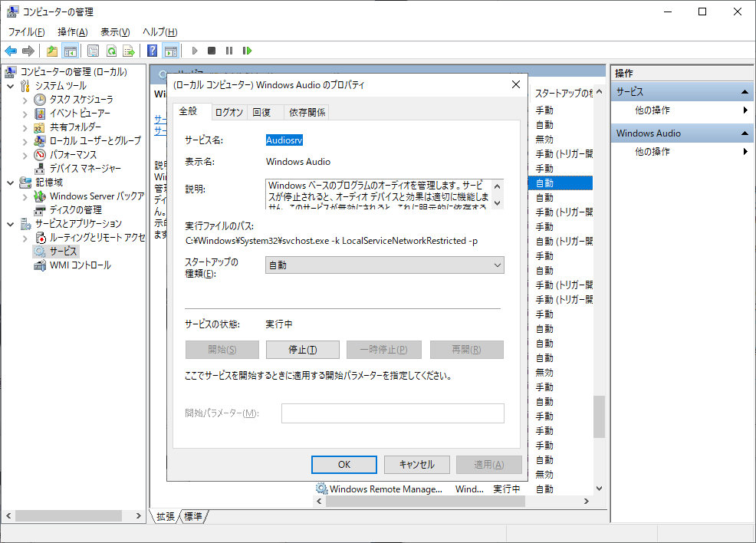The height and width of the screenshot is (543, 756).
Task: Open the 操作 menu
Action: (x=72, y=31)
